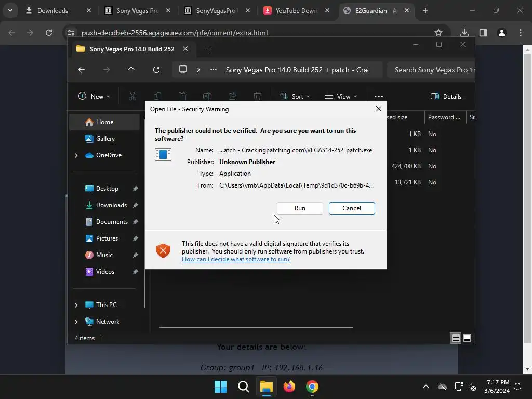Open Firefox from the taskbar

[289, 387]
